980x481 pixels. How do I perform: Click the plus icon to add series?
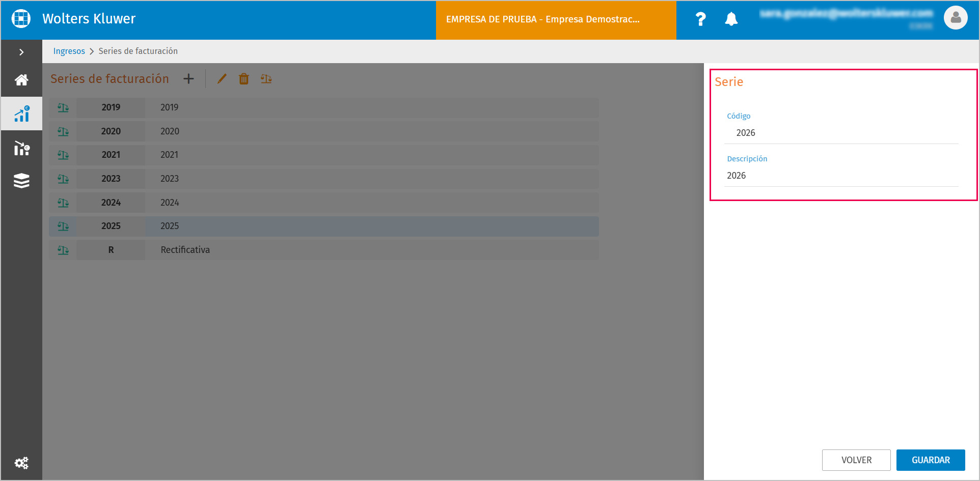[188, 79]
